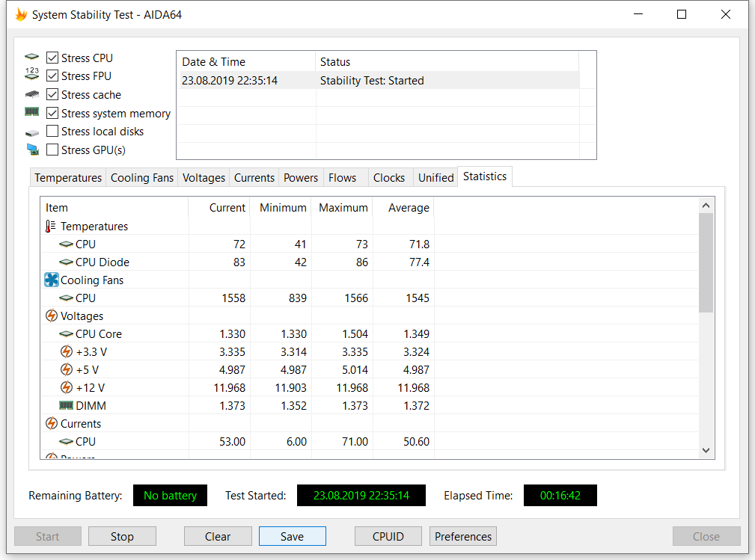Viewport: 755px width, 560px height.
Task: Click the scroll-up arrow of statistics list
Action: [x=706, y=206]
